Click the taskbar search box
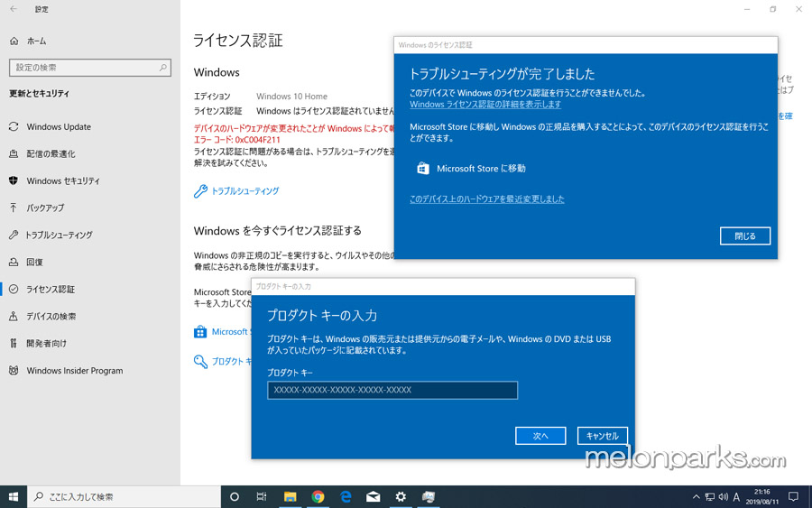 pyautogui.click(x=124, y=496)
